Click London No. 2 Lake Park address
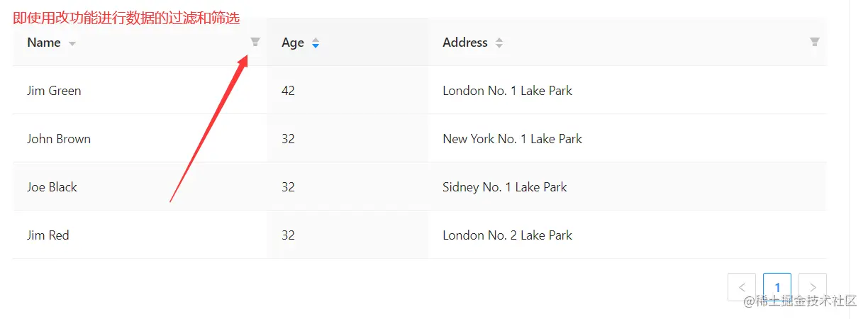Image resolution: width=868 pixels, height=319 pixels. [507, 235]
